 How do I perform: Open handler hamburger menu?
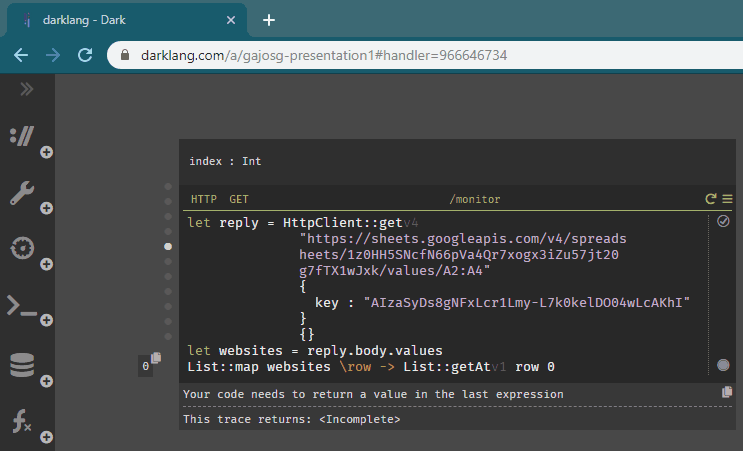(727, 199)
